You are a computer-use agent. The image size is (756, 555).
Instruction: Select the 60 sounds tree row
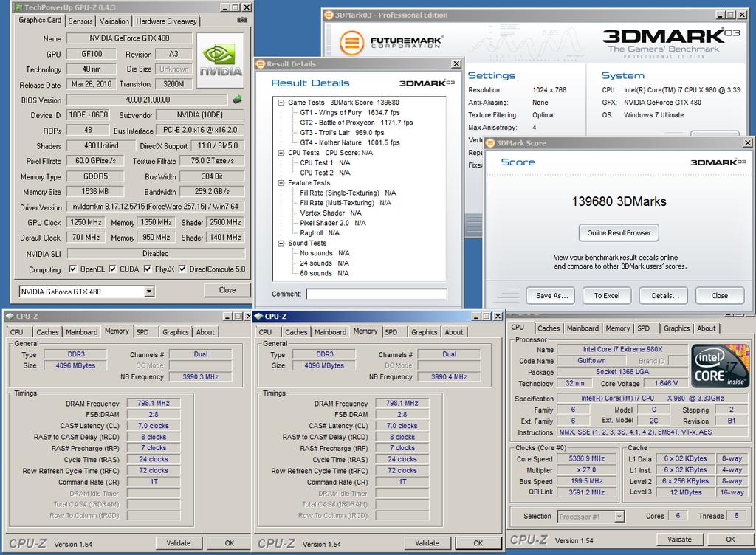click(325, 273)
